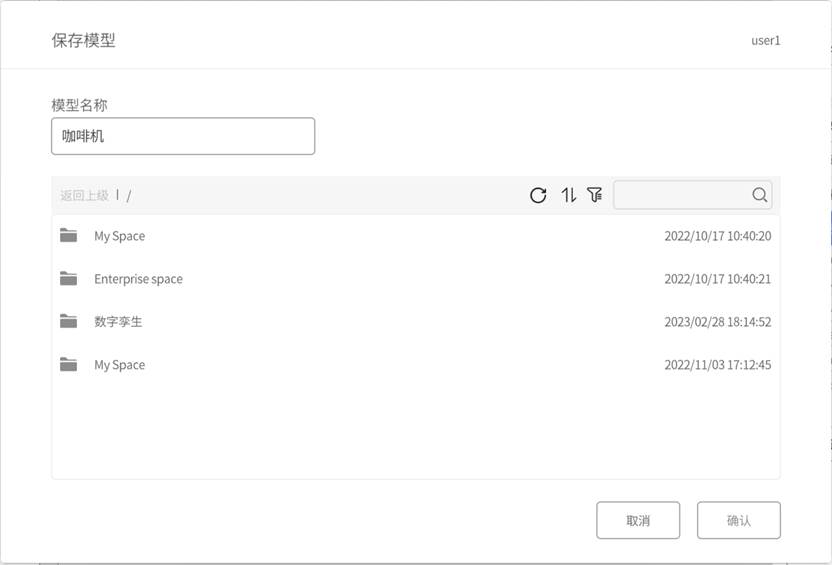Click the user1 account label
Screen dimensions: 832x565
pyautogui.click(x=766, y=40)
